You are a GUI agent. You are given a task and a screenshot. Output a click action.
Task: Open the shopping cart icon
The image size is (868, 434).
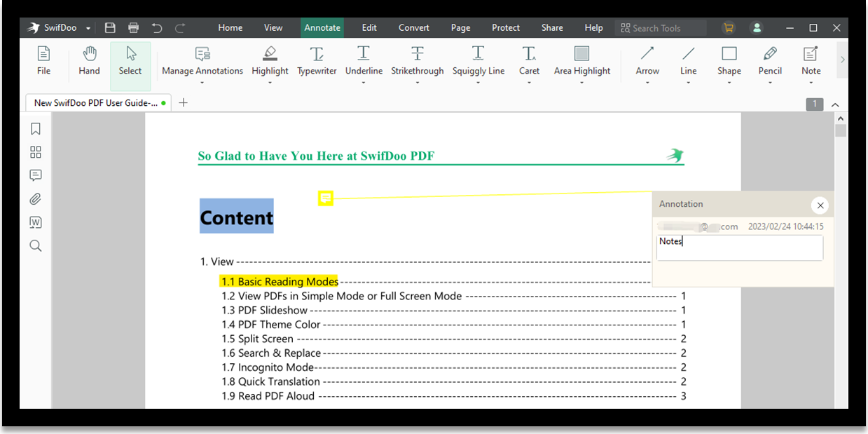(729, 28)
